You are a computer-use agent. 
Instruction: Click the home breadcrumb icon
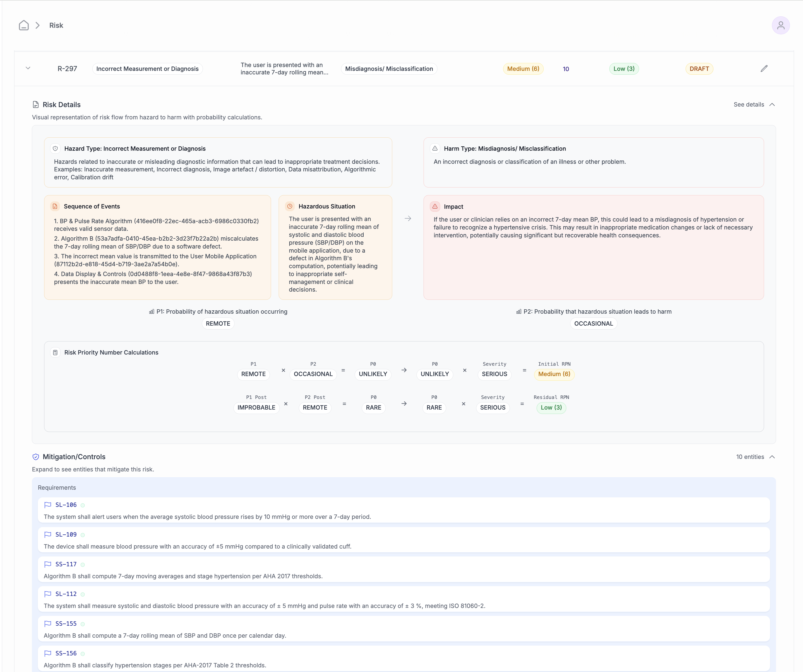pyautogui.click(x=24, y=25)
